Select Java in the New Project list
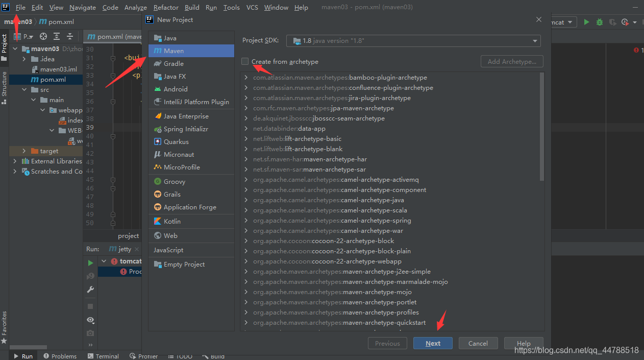 click(191, 38)
